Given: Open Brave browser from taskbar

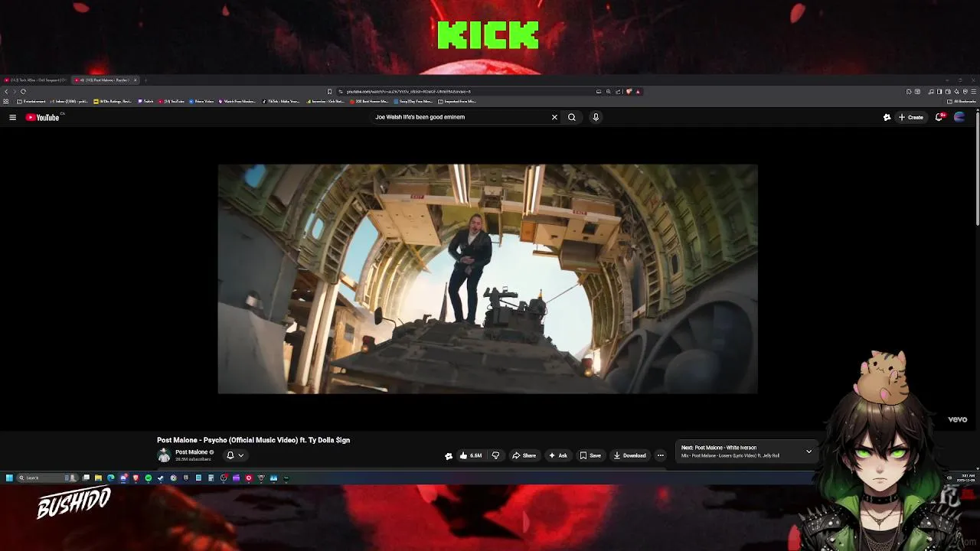Looking at the screenshot, I should 136,478.
